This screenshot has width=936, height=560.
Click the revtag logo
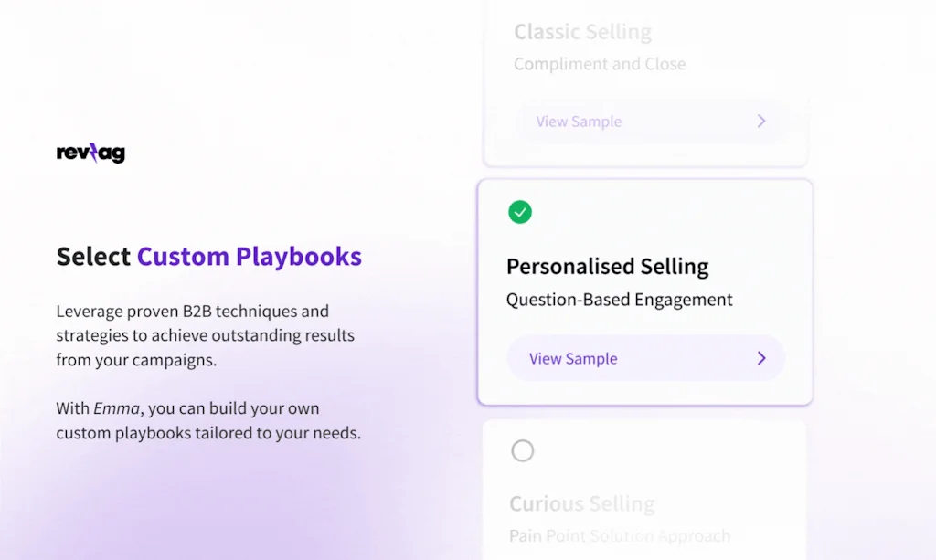click(90, 153)
